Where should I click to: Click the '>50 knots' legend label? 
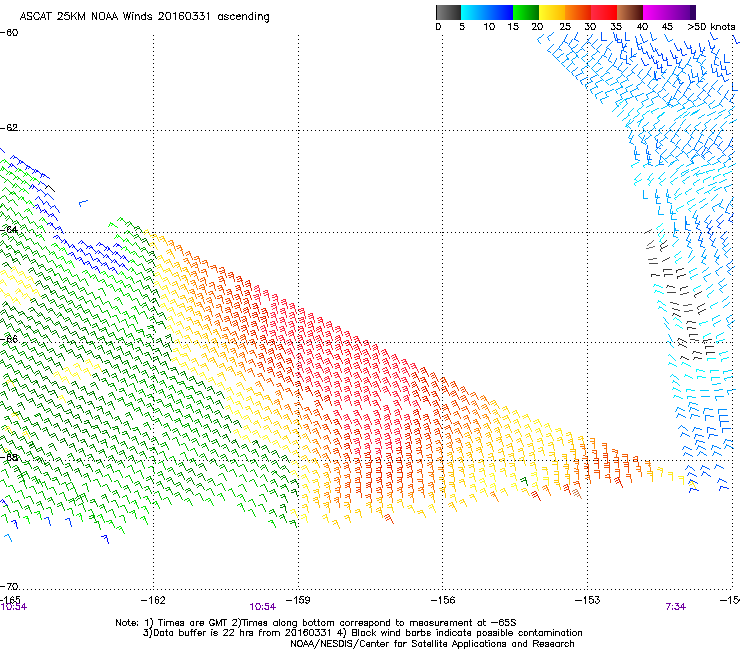(711, 27)
